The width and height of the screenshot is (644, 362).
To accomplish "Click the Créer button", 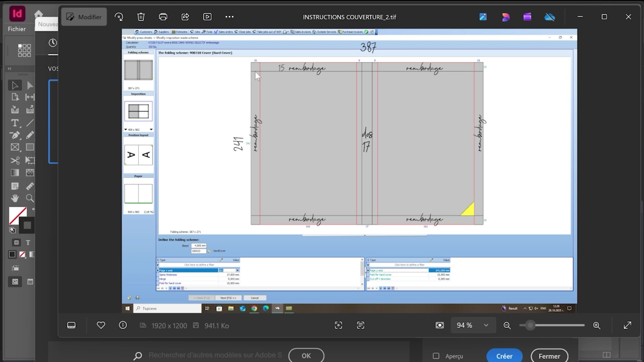I will (x=504, y=356).
